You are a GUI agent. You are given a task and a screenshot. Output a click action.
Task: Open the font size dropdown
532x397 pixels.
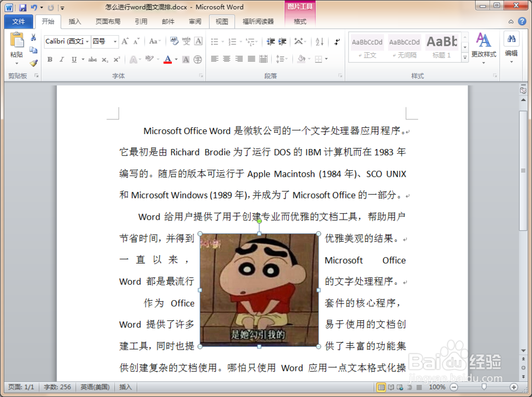(115, 42)
